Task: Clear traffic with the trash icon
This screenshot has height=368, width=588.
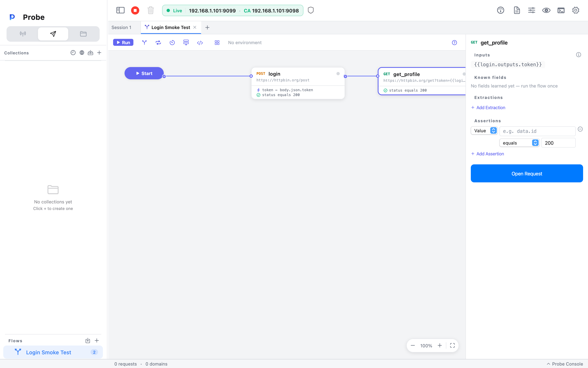Action: (151, 10)
